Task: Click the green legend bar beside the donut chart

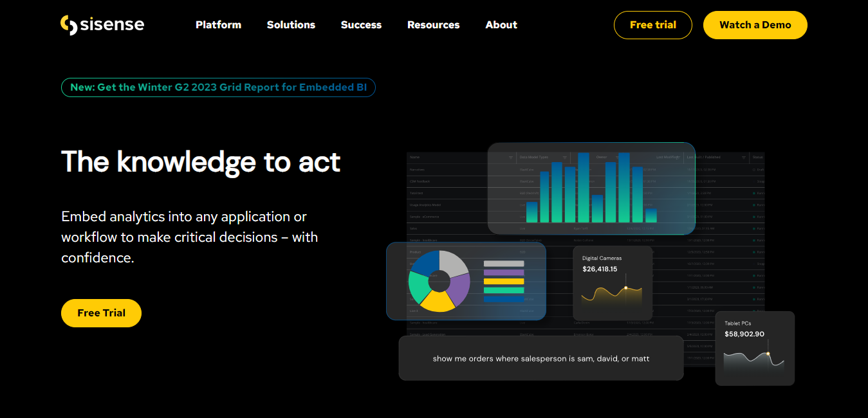Action: (x=504, y=290)
